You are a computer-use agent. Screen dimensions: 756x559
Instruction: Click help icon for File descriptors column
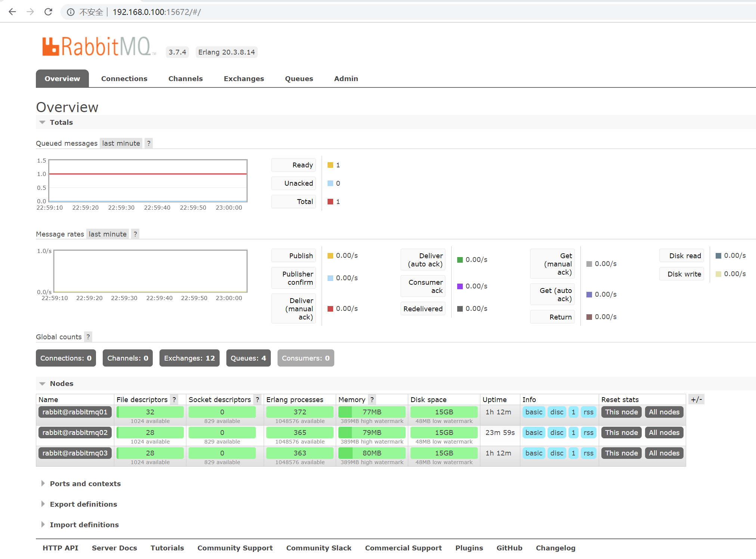pos(174,399)
